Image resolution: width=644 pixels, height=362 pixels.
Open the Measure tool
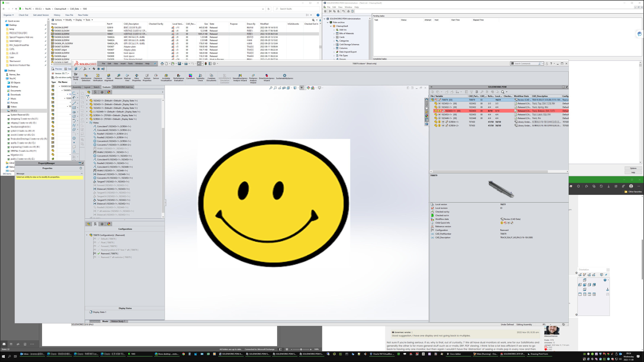119,77
